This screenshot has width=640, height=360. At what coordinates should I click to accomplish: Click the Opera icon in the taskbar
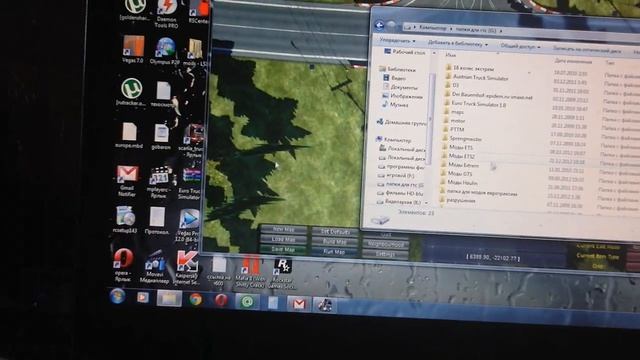221,301
